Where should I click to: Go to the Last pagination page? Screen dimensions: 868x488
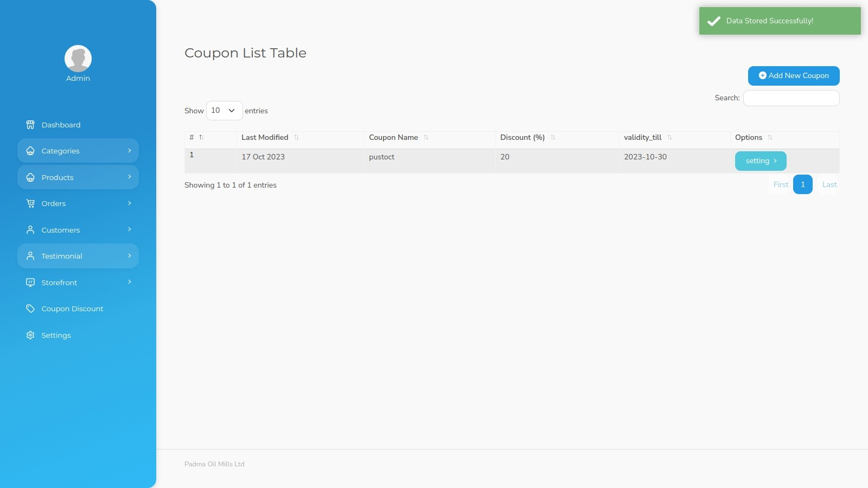point(829,184)
